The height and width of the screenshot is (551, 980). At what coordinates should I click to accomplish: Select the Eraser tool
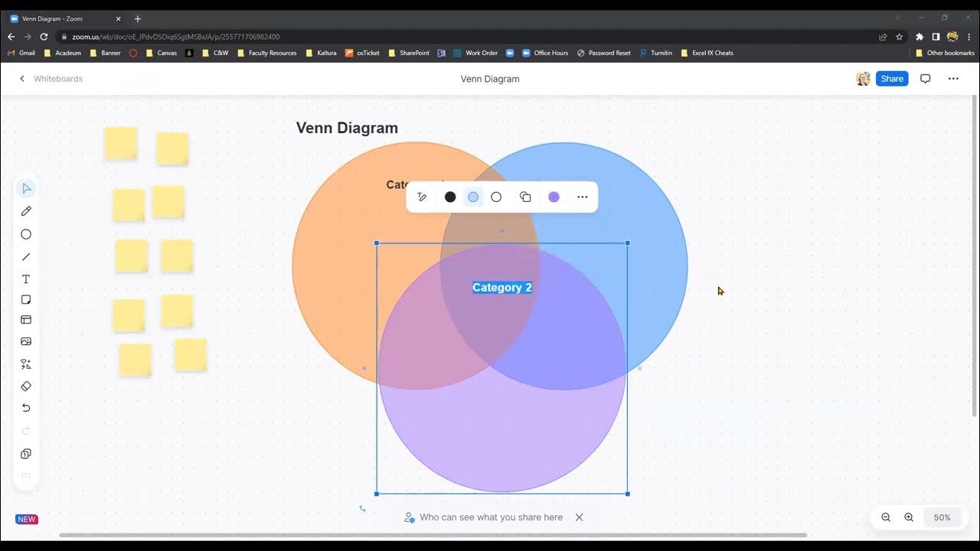tap(26, 386)
